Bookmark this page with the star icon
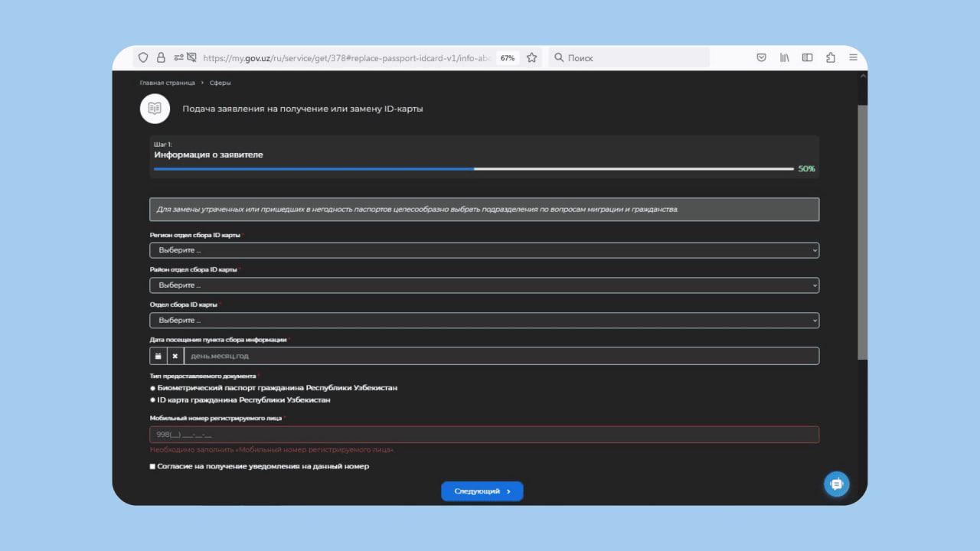The width and height of the screenshot is (980, 551). click(531, 57)
